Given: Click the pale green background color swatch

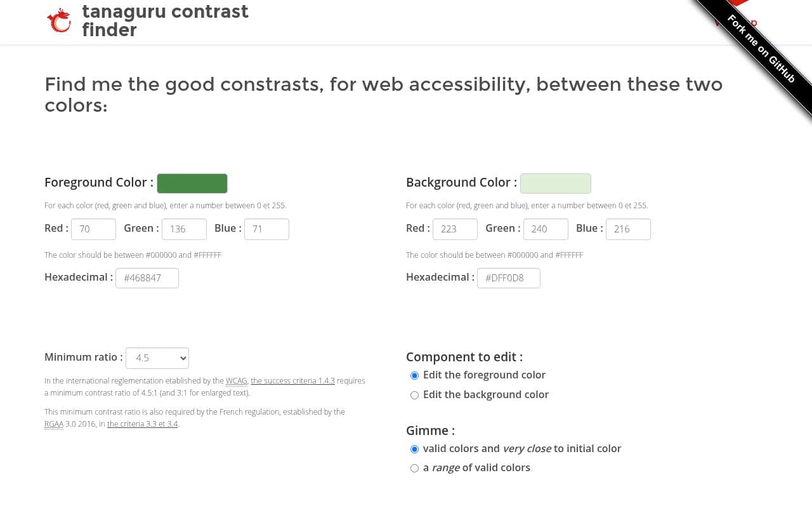Looking at the screenshot, I should coord(555,183).
